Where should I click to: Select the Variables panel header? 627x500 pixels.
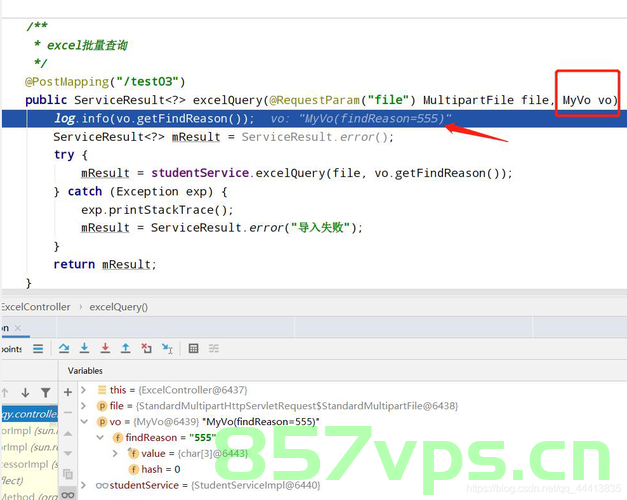click(x=85, y=371)
